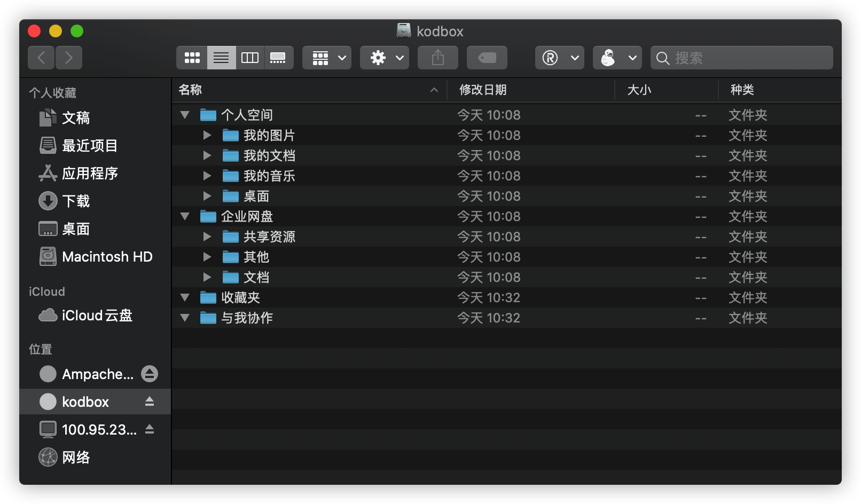The image size is (861, 504).
Task: Select the 收藏夹 folder icon
Action: click(208, 297)
